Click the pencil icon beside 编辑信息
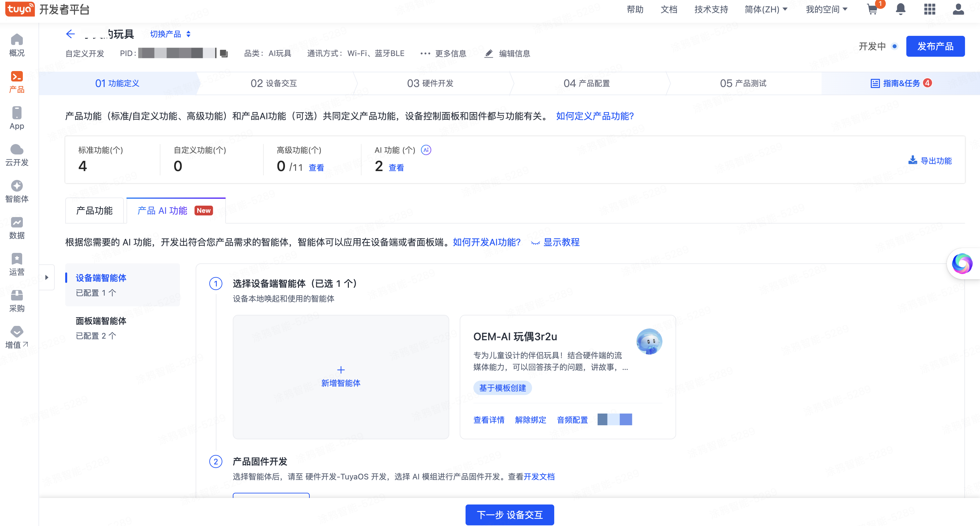 point(488,53)
